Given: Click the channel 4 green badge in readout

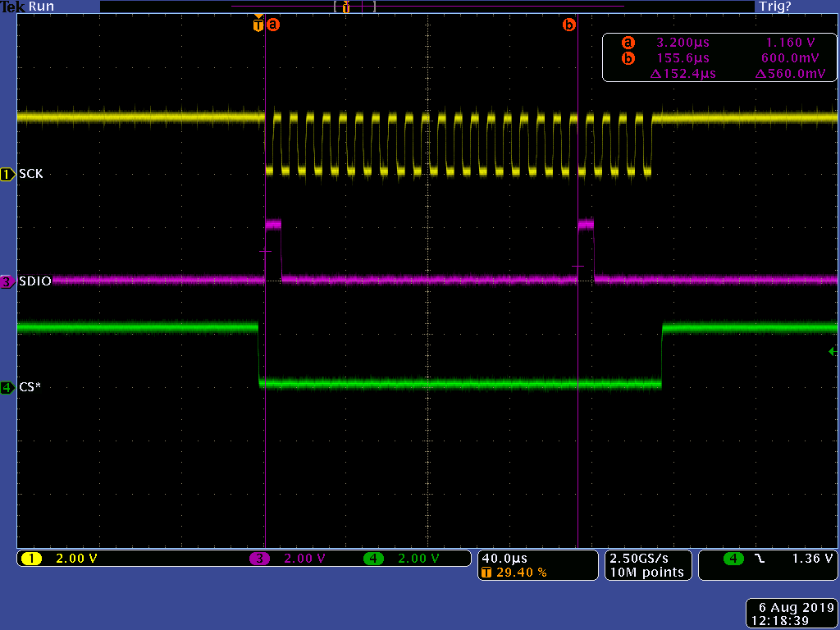Looking at the screenshot, I should [374, 559].
